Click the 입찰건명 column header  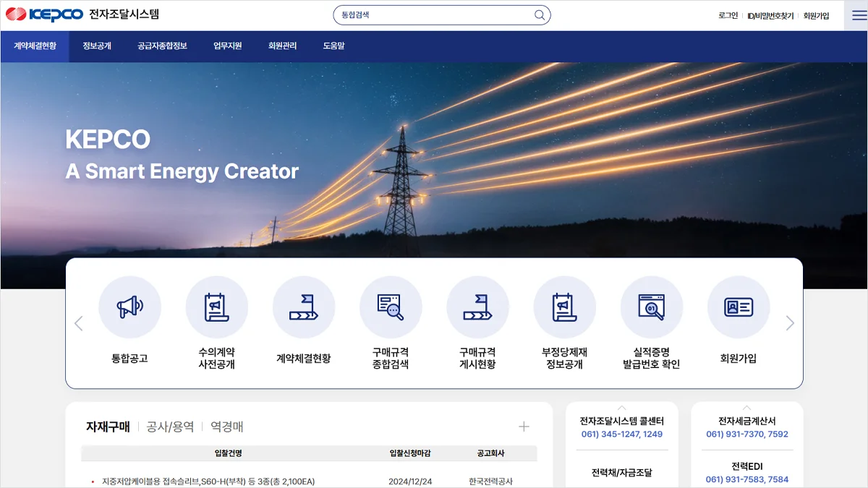pos(229,453)
